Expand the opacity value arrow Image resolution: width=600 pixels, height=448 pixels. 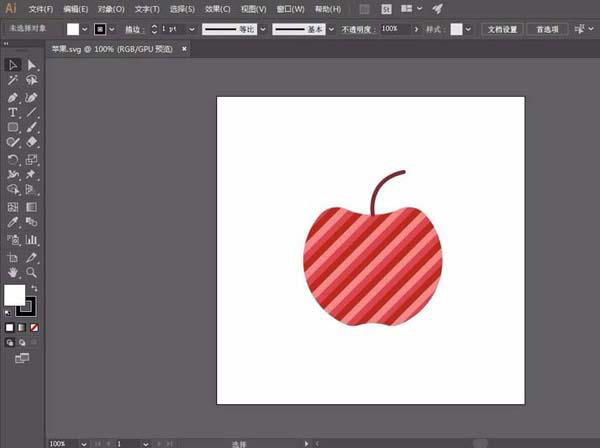[416, 29]
